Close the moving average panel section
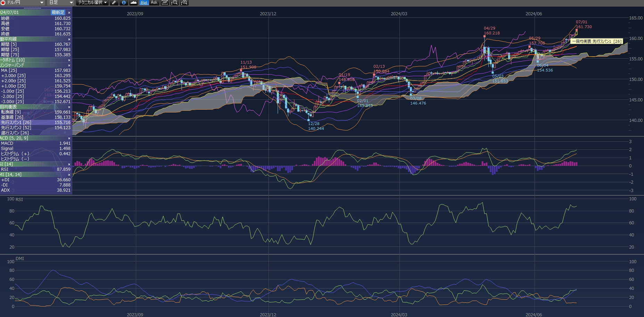 point(69,39)
